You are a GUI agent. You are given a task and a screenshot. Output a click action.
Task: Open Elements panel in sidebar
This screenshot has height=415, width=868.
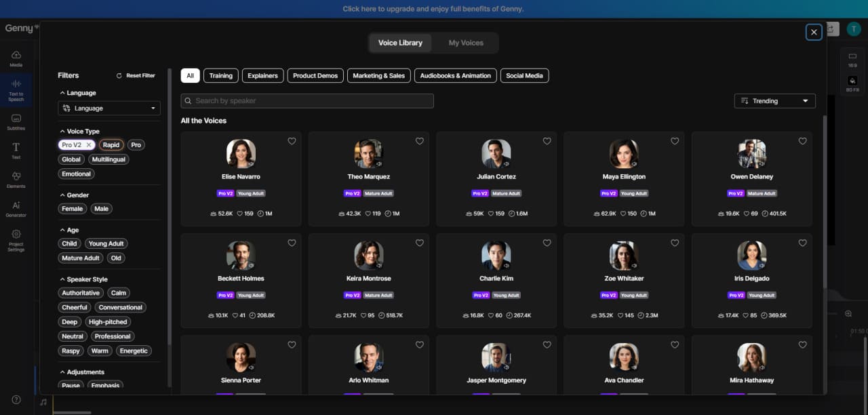16,180
